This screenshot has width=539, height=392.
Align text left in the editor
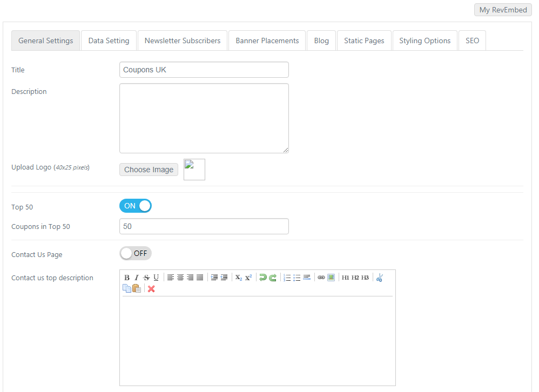[x=171, y=278]
